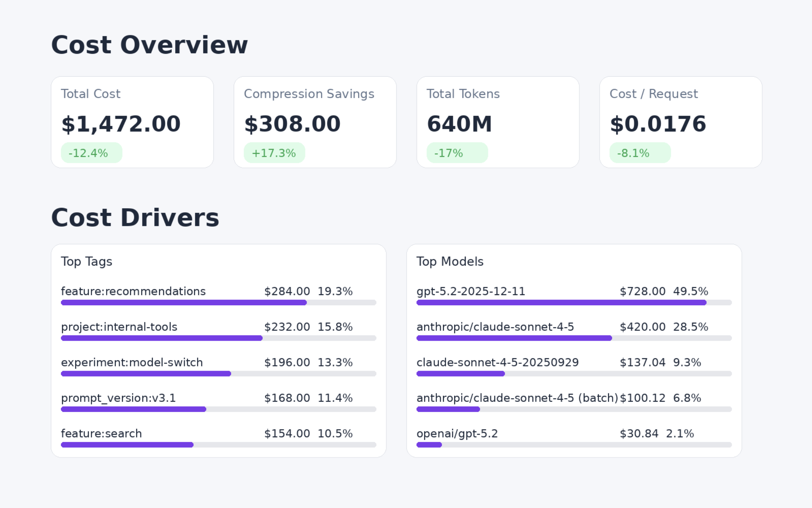
Task: Click the Top Tags panel header
Action: pos(87,261)
